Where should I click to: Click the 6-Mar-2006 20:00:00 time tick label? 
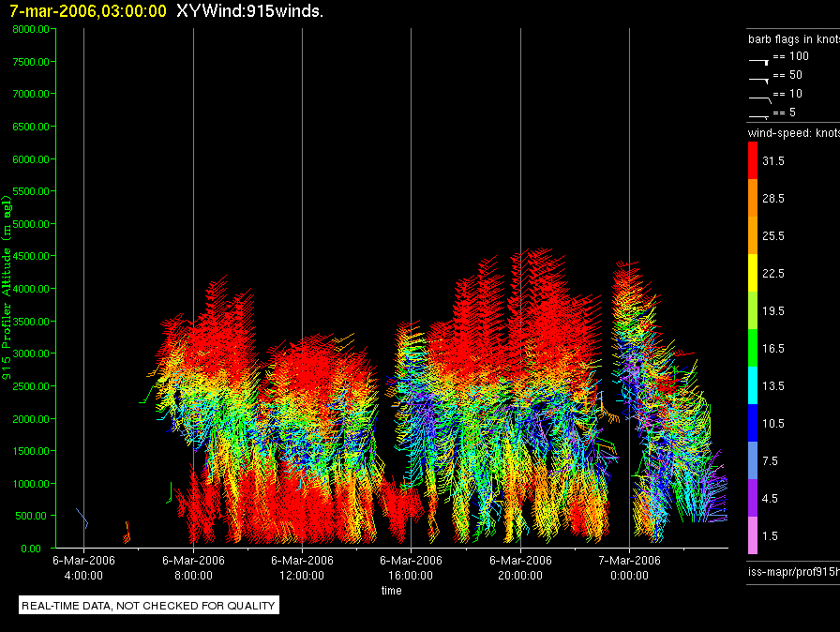point(520,567)
